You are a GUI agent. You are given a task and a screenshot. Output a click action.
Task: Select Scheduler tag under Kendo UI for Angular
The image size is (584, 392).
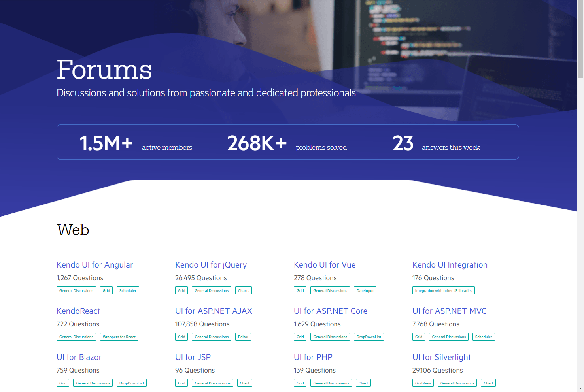(x=128, y=290)
